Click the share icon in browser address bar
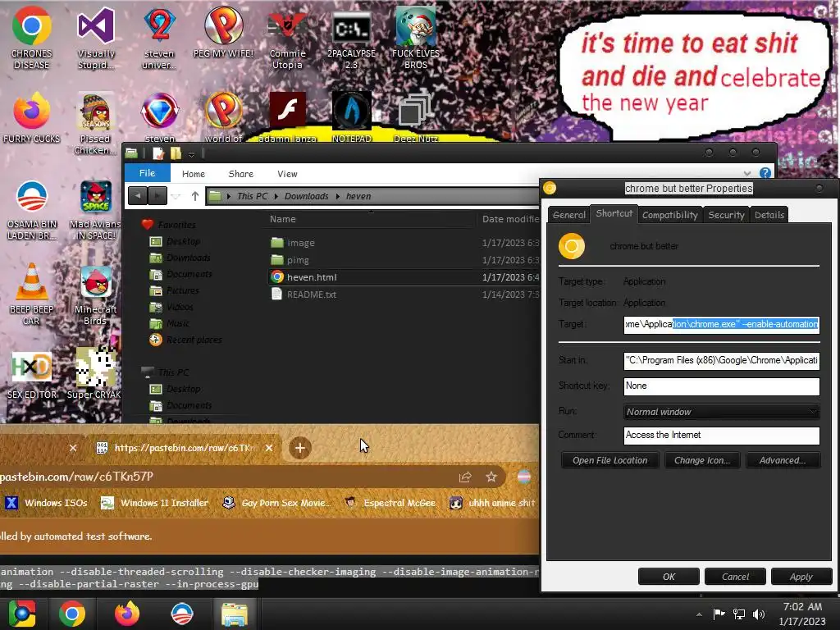Image resolution: width=840 pixels, height=630 pixels. [465, 477]
